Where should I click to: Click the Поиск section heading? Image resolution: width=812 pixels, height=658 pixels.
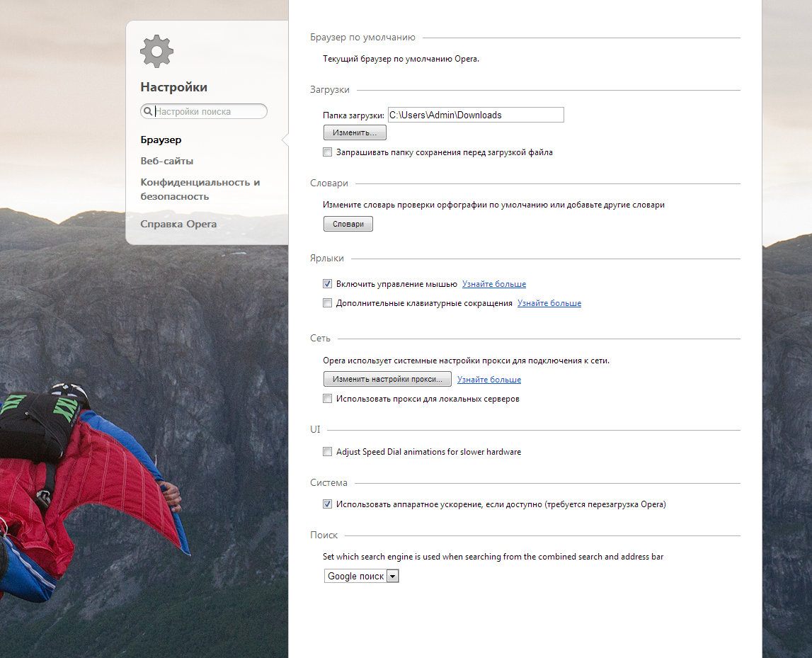click(324, 535)
